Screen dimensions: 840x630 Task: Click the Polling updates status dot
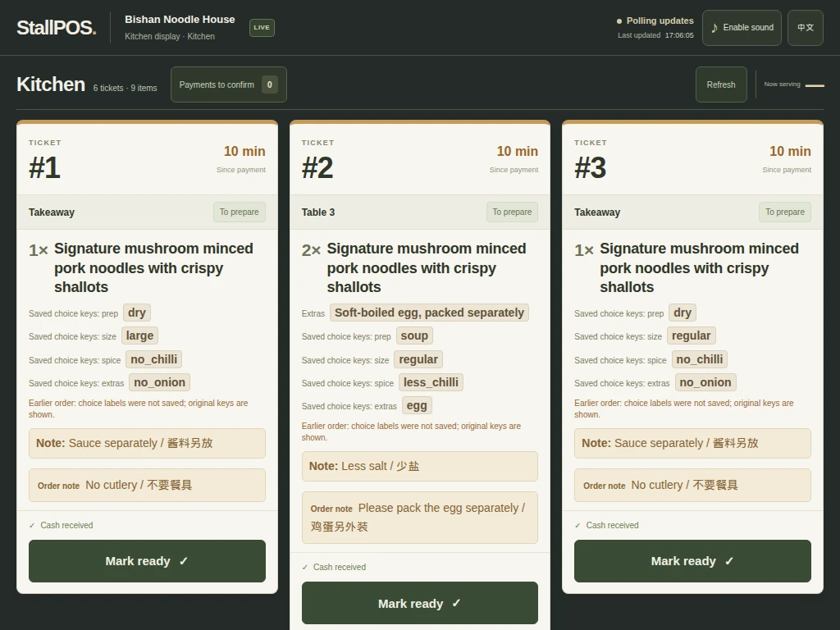(619, 21)
